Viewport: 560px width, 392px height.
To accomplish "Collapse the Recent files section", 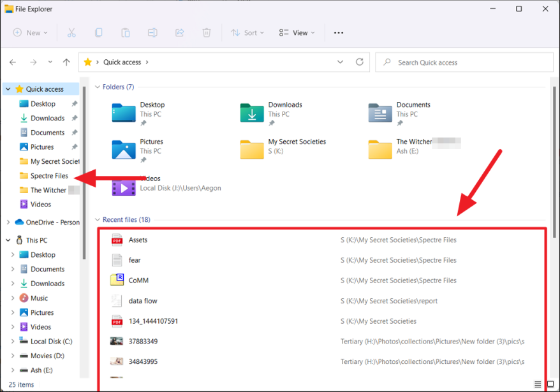I will [x=98, y=220].
